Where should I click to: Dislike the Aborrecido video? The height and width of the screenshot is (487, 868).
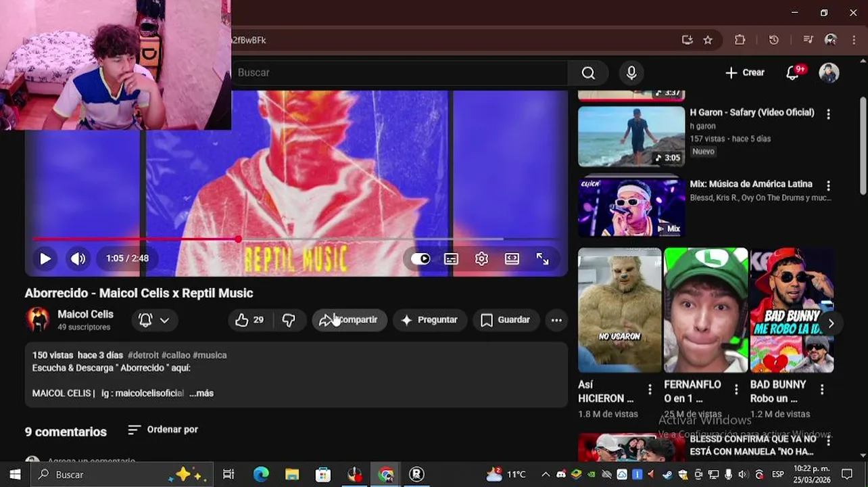click(x=289, y=320)
